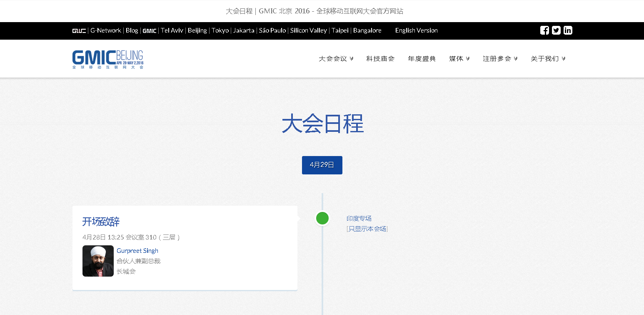644x315 pixels.
Task: Click the Gurpreet Singh name link
Action: tap(137, 251)
